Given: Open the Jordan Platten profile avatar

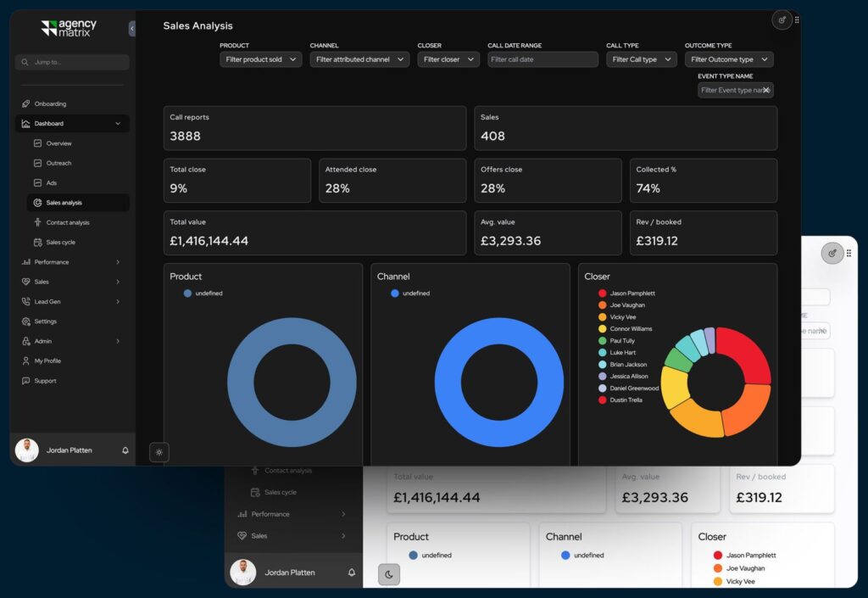Looking at the screenshot, I should pos(27,450).
